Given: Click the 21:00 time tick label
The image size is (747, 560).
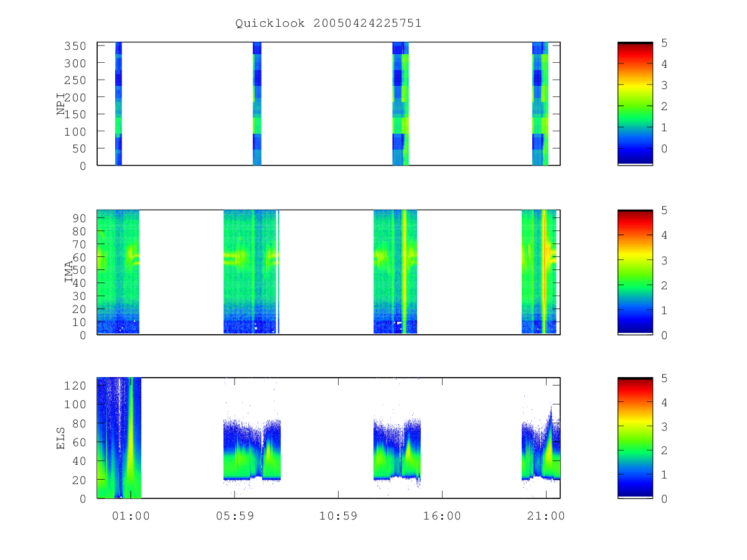Looking at the screenshot, I should coord(546,516).
